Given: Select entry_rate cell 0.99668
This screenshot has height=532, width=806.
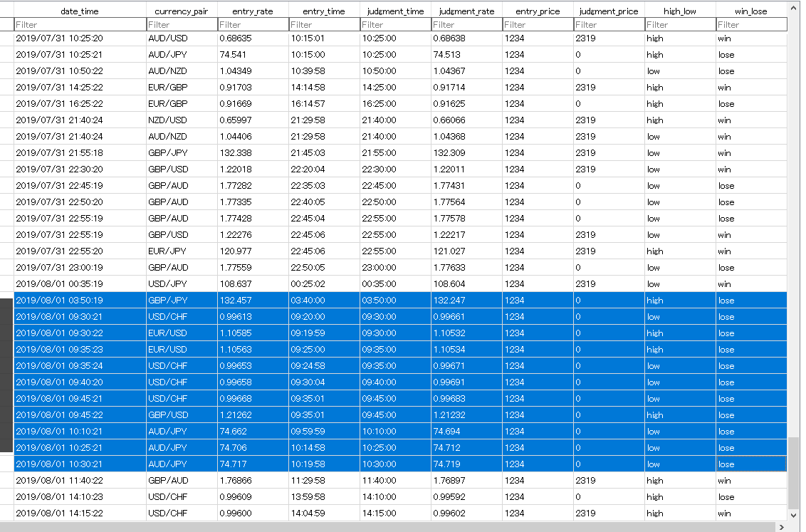Looking at the screenshot, I should click(x=253, y=399).
